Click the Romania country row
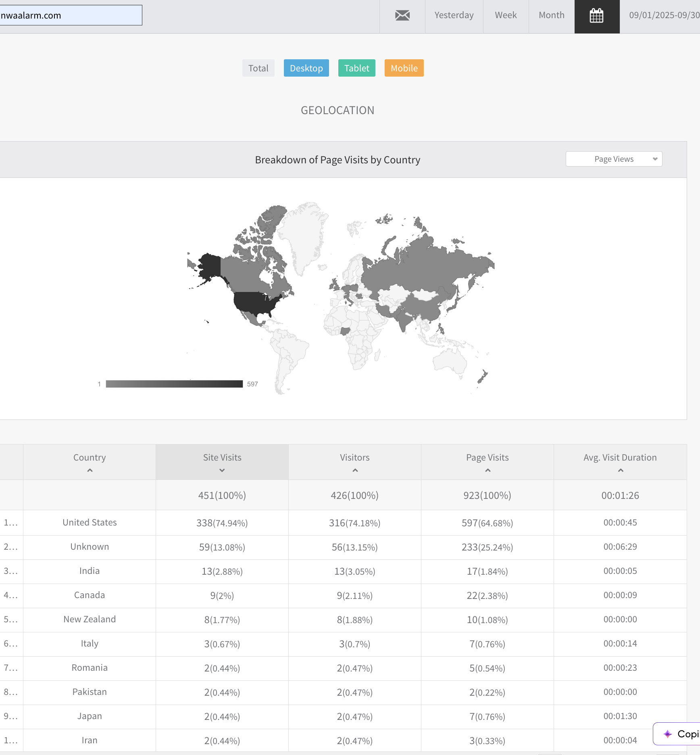The height and width of the screenshot is (755, 700). [x=343, y=668]
